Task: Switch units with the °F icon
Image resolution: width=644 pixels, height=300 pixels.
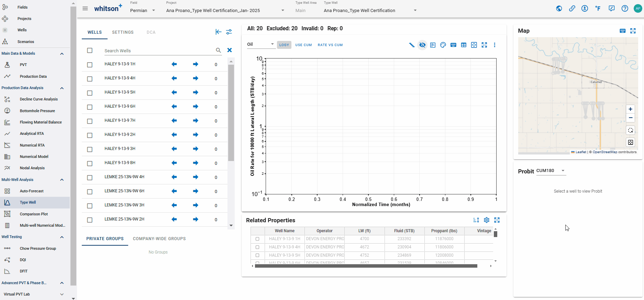Action: coord(598,9)
